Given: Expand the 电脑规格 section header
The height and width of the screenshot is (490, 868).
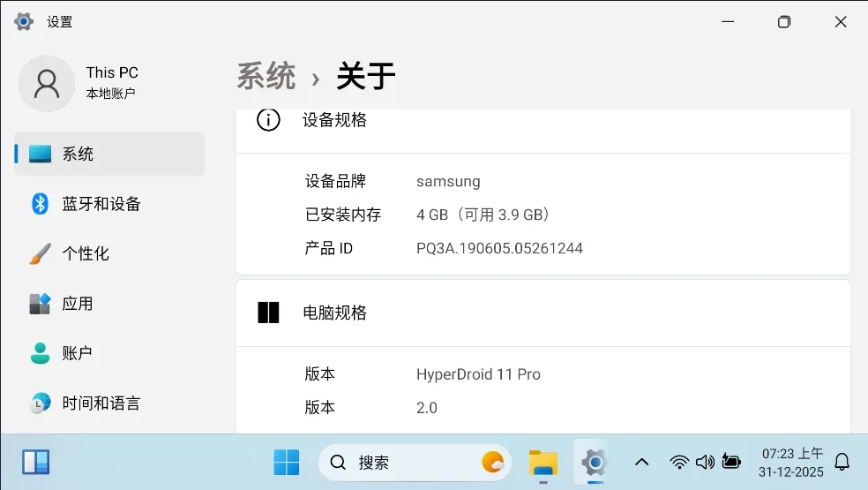Looking at the screenshot, I should click(x=543, y=313).
